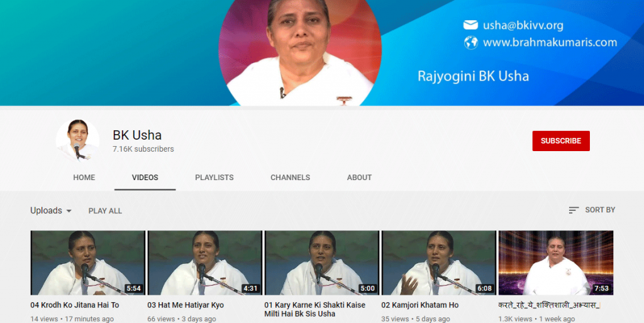
Task: Open thumbnail of 02 Kamjori Khatam Ho
Action: tap(438, 263)
